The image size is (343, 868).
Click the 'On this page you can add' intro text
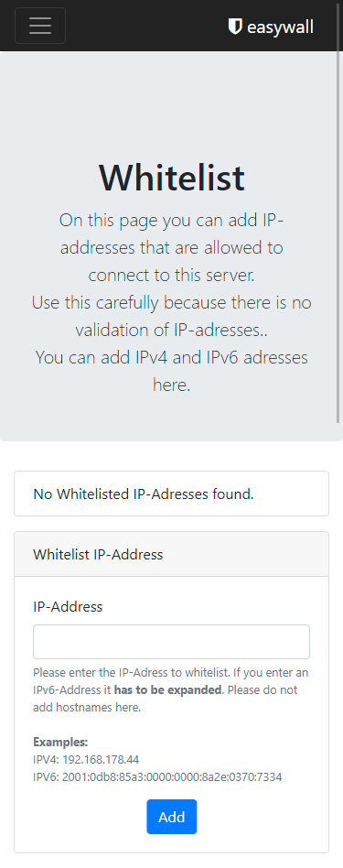pyautogui.click(x=172, y=220)
